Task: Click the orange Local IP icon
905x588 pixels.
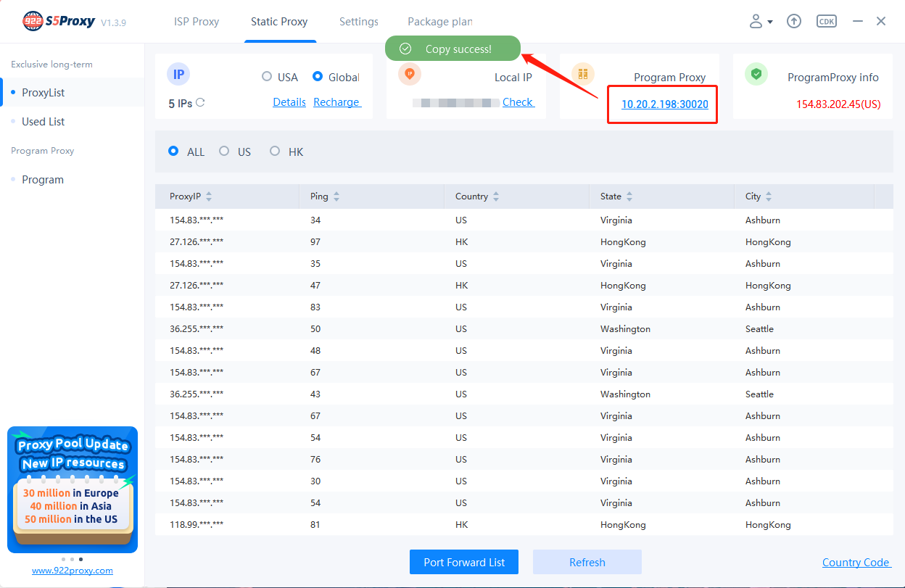Action: pyautogui.click(x=410, y=74)
